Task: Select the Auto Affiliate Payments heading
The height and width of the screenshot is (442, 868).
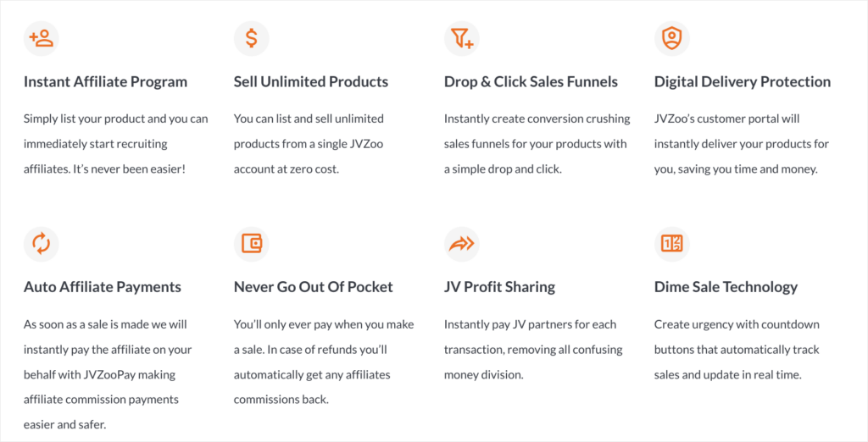Action: coord(103,287)
